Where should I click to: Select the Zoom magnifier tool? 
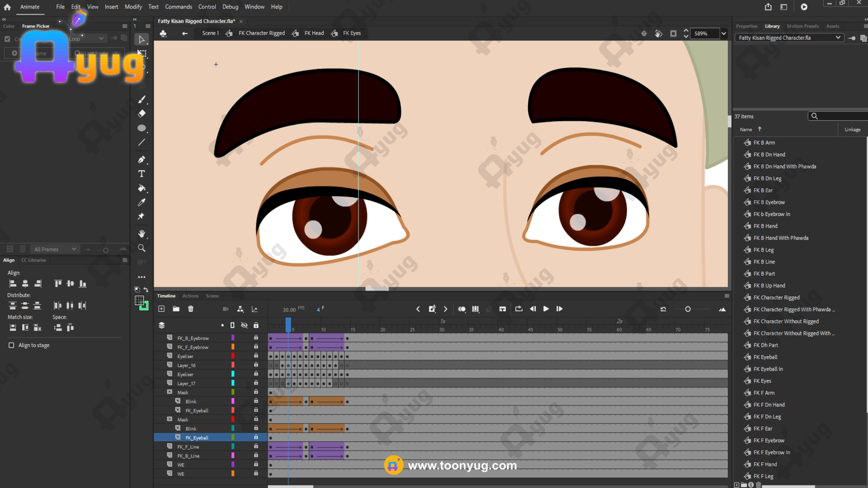[x=142, y=248]
